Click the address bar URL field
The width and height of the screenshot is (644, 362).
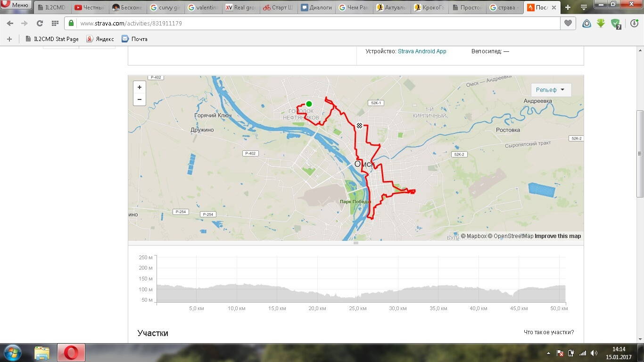point(311,23)
